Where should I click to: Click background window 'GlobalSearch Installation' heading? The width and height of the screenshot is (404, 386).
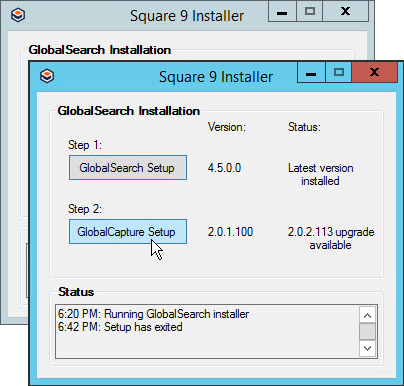(x=100, y=50)
